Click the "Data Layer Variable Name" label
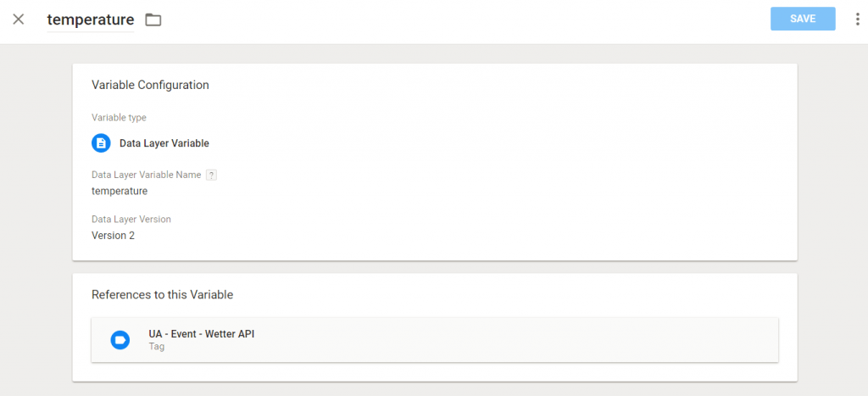This screenshot has width=868, height=396. click(146, 175)
